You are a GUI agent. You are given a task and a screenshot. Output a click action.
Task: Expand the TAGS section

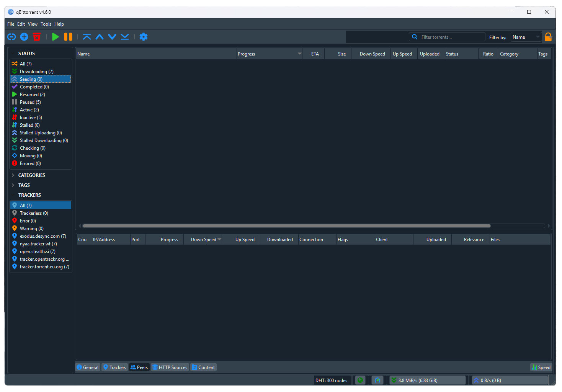[24, 185]
